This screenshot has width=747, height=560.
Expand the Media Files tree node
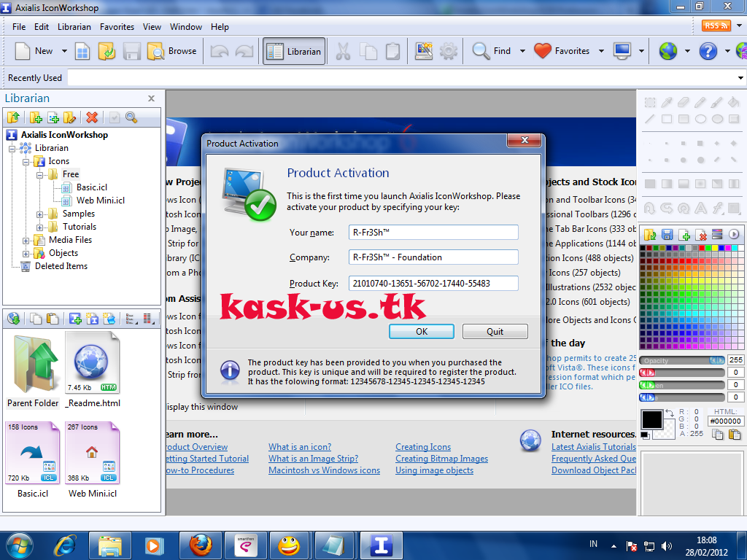pos(26,241)
